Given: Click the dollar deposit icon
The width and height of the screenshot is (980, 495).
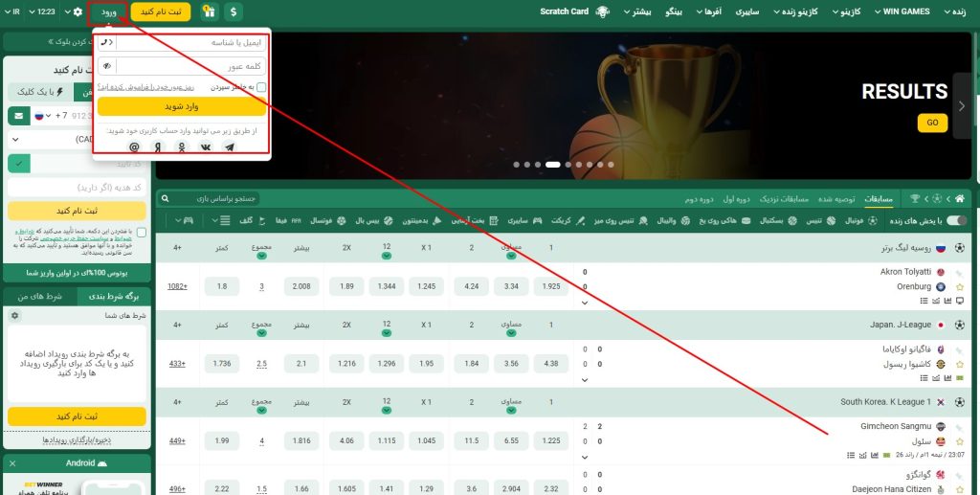Looking at the screenshot, I should pos(234,11).
